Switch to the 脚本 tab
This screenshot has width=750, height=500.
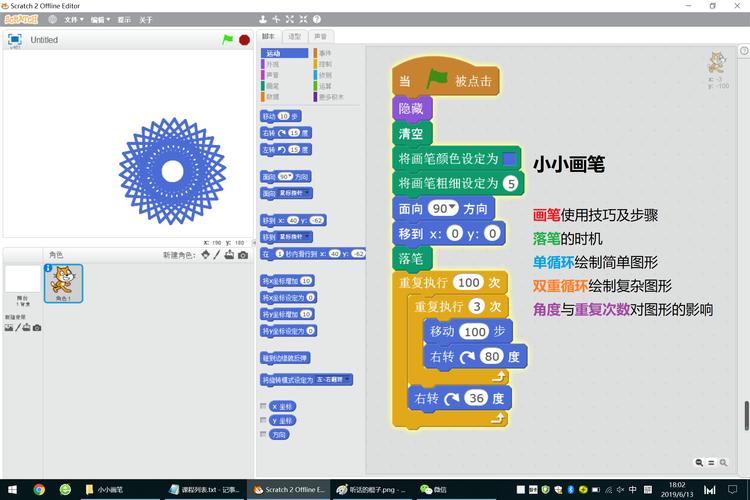pyautogui.click(x=268, y=36)
